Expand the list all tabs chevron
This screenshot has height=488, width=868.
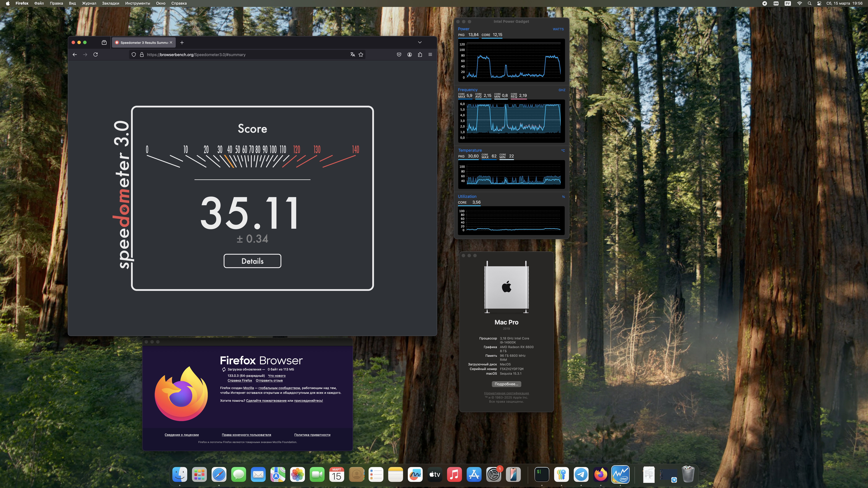pyautogui.click(x=420, y=42)
